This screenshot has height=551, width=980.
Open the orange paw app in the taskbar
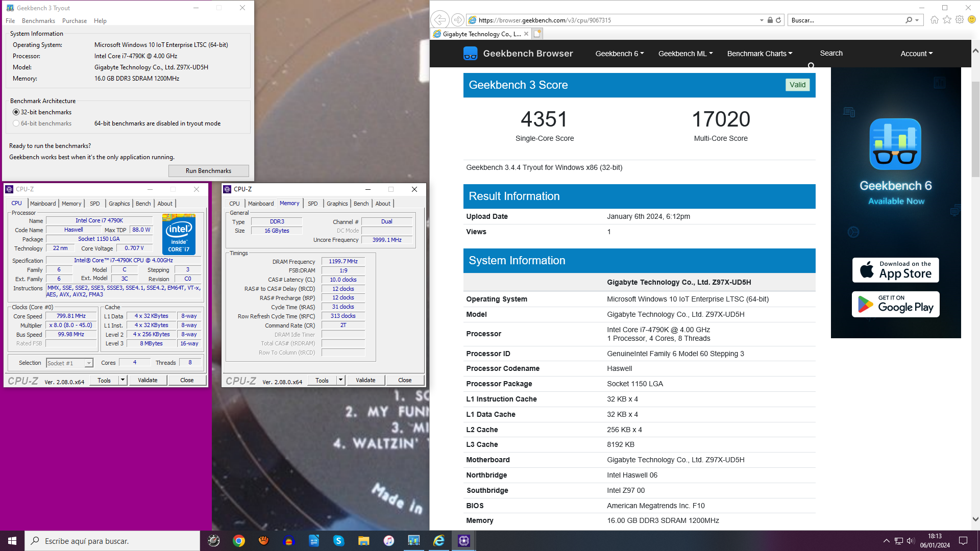click(x=263, y=541)
